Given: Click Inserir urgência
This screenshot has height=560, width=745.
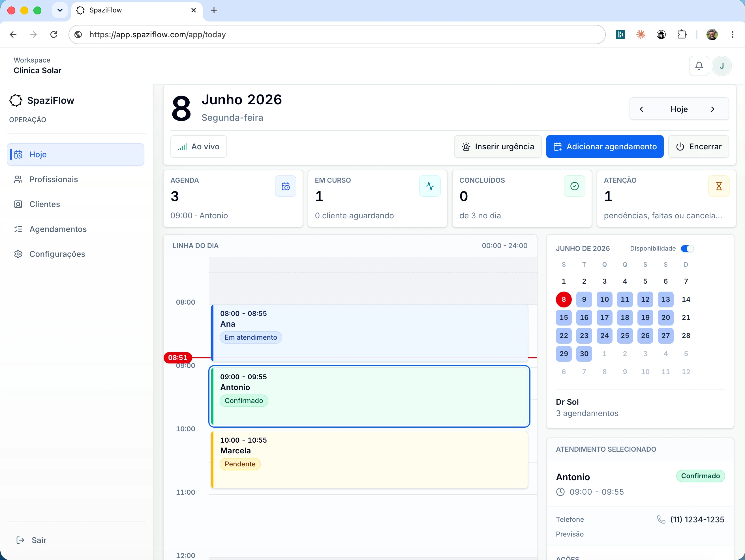Looking at the screenshot, I should tap(498, 147).
